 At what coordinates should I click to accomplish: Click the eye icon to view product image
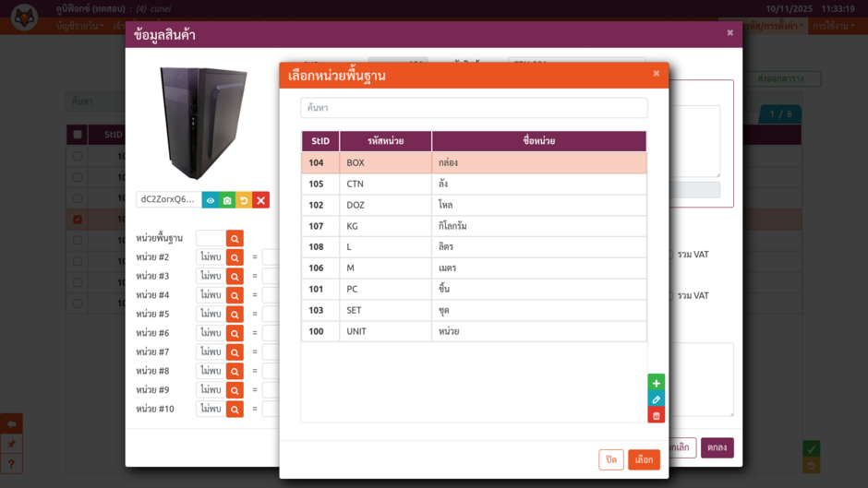[211, 200]
